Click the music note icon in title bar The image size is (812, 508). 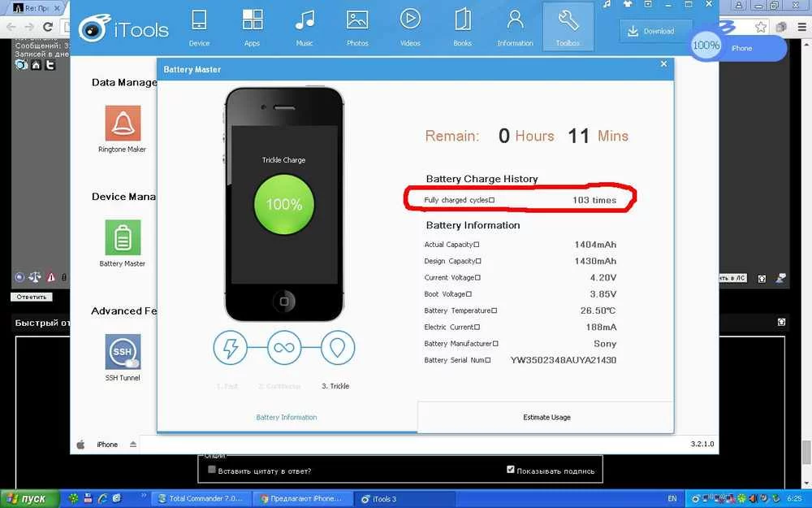607,4
